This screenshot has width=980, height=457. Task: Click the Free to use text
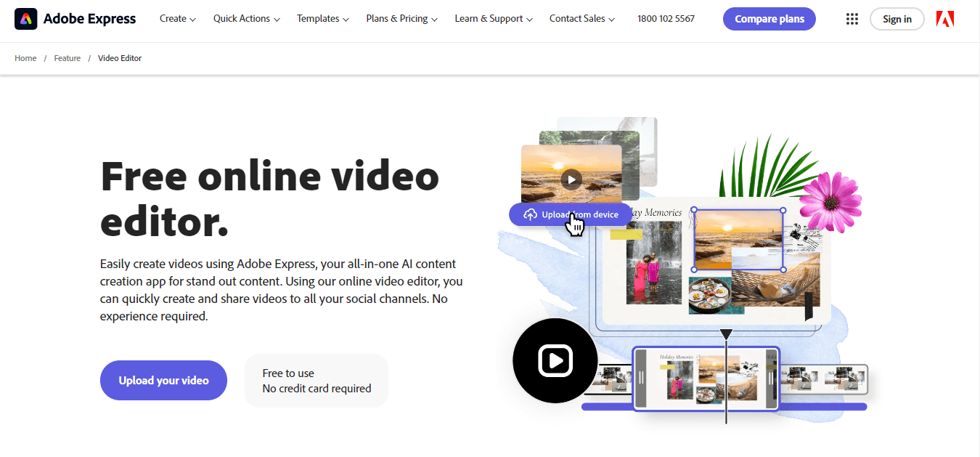pyautogui.click(x=288, y=373)
